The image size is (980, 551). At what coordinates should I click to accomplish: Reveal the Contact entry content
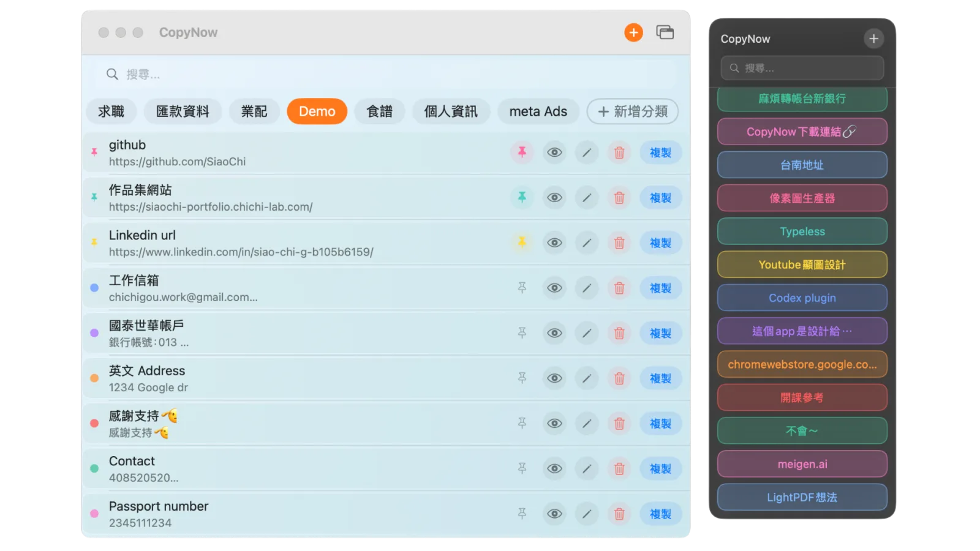pyautogui.click(x=554, y=468)
